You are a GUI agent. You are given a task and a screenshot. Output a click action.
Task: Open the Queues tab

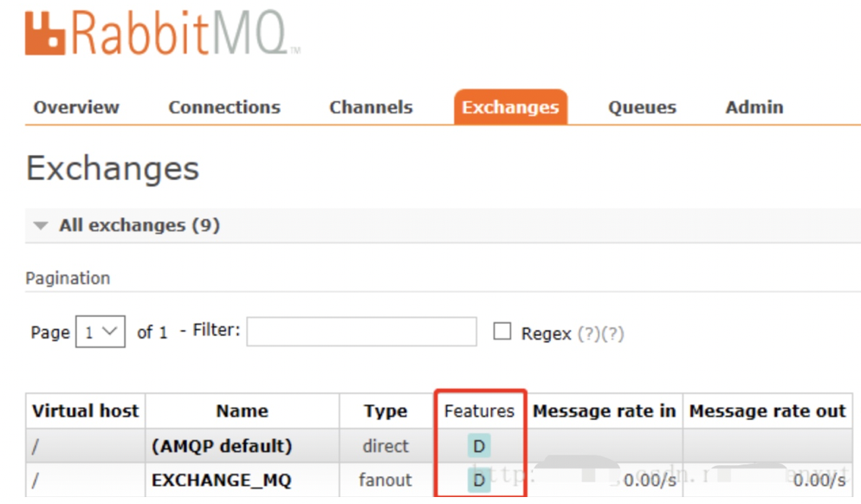(642, 107)
